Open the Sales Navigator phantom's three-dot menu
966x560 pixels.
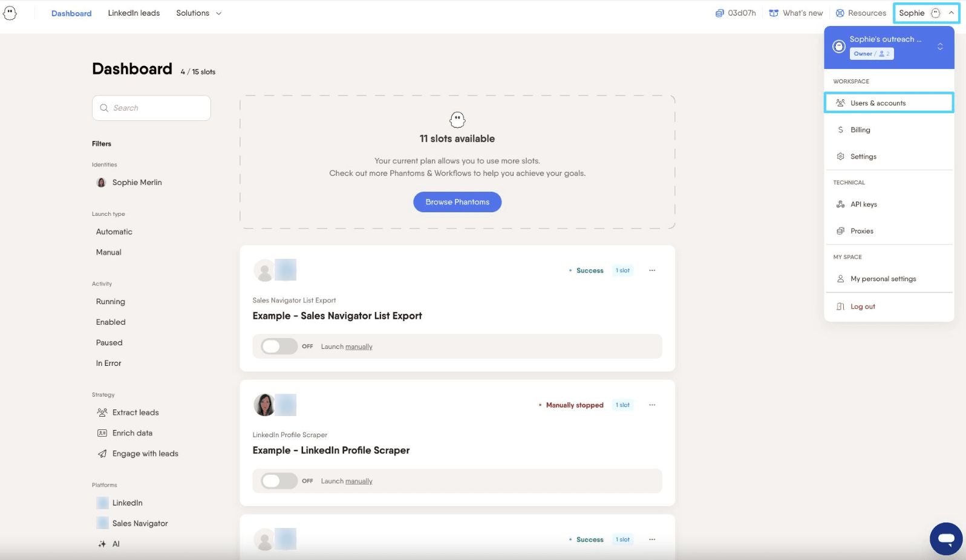tap(652, 270)
